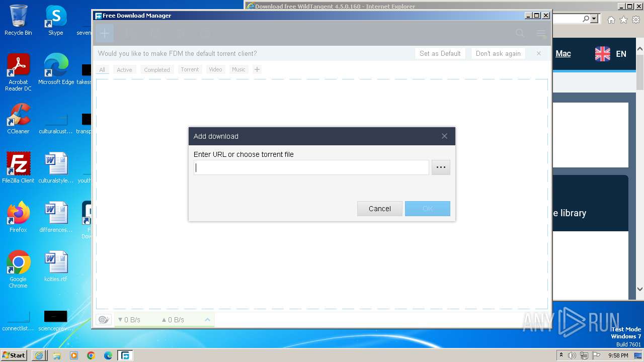Image resolution: width=644 pixels, height=362 pixels.
Task: Click IE address bar search magnifier
Action: (x=586, y=19)
